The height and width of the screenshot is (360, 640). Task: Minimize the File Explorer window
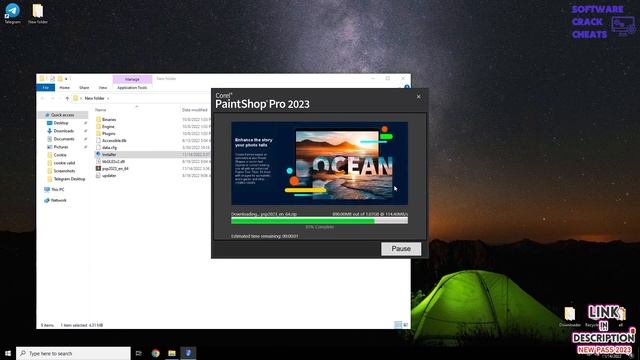(373, 78)
